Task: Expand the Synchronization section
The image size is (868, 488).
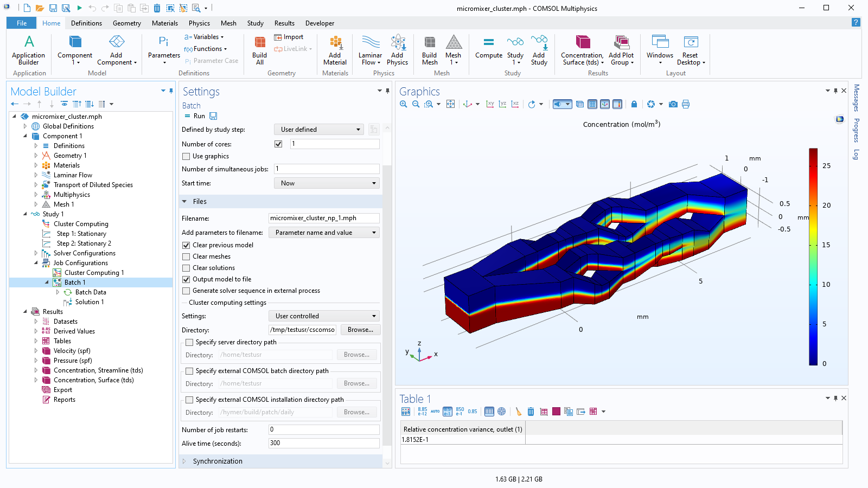Action: pyautogui.click(x=218, y=461)
